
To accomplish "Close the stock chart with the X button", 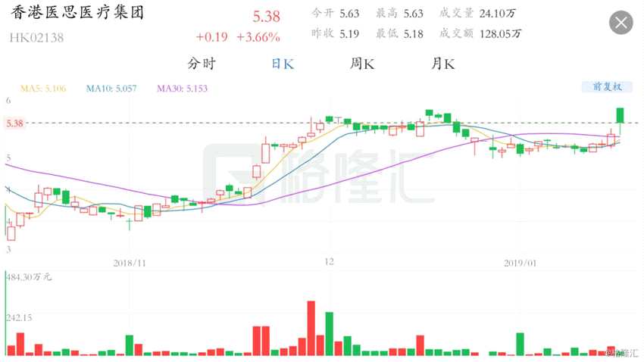I will 621,23.
